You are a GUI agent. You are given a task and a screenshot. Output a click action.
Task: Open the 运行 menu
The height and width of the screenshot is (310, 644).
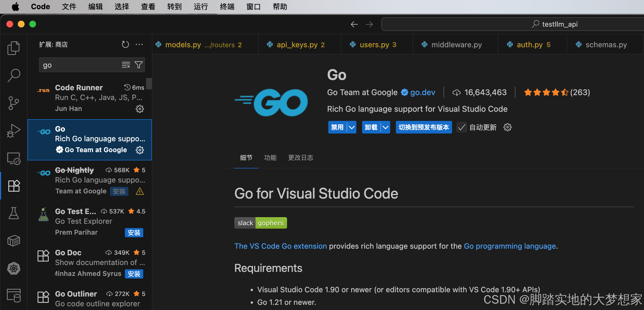201,7
